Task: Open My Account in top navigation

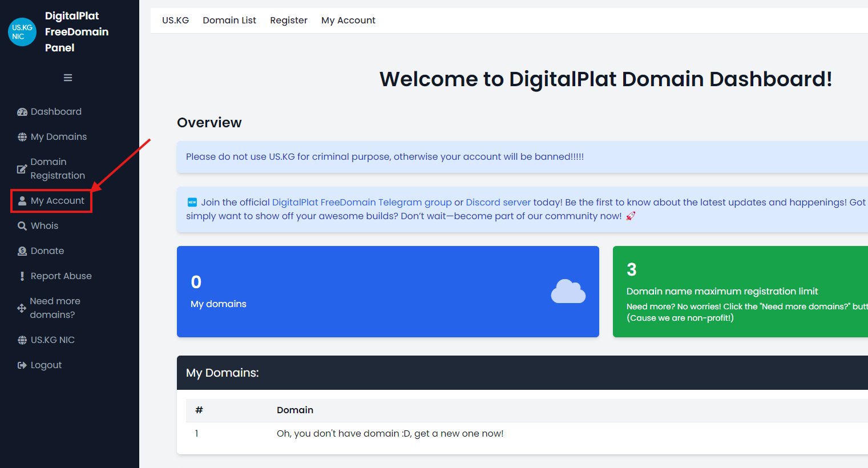Action: [348, 21]
